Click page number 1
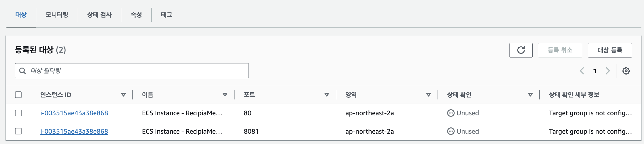Viewport: 644px width, 144px height. 595,71
